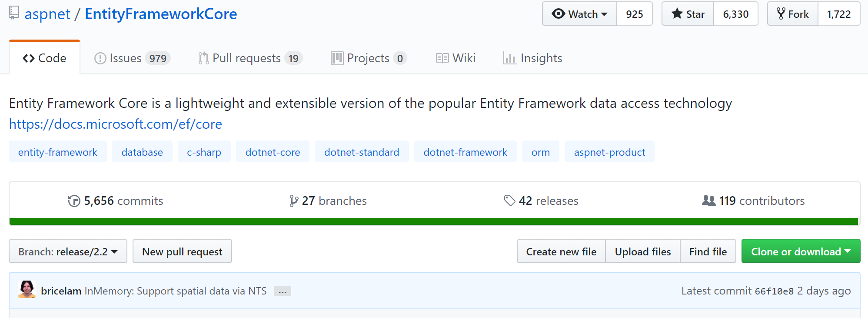View the 6,330 stargazers count

click(736, 14)
